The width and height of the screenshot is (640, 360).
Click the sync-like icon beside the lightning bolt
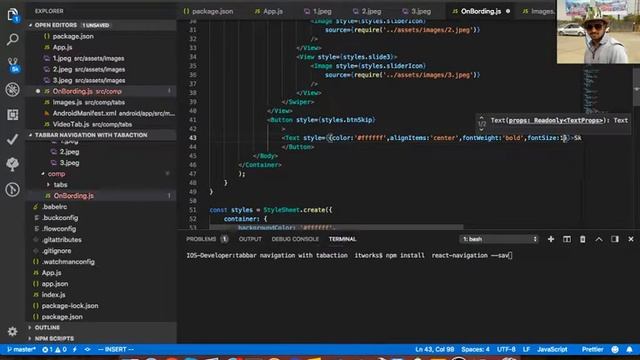click(87, 349)
